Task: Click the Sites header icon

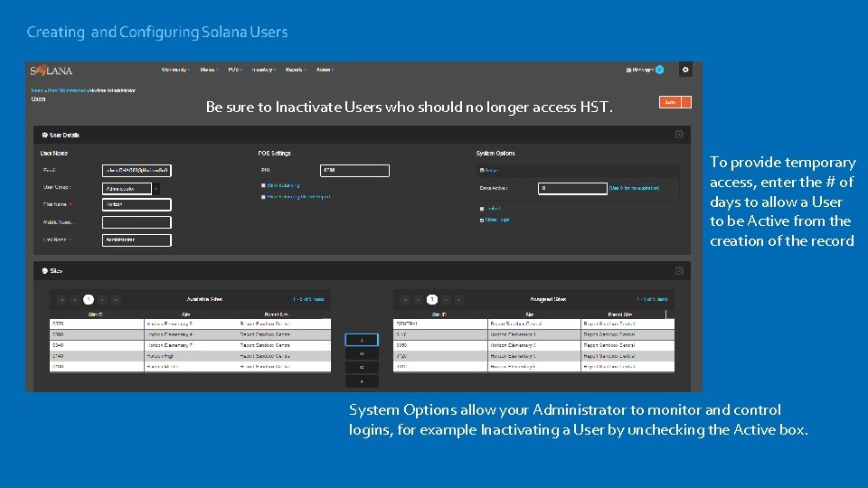Action: point(45,270)
